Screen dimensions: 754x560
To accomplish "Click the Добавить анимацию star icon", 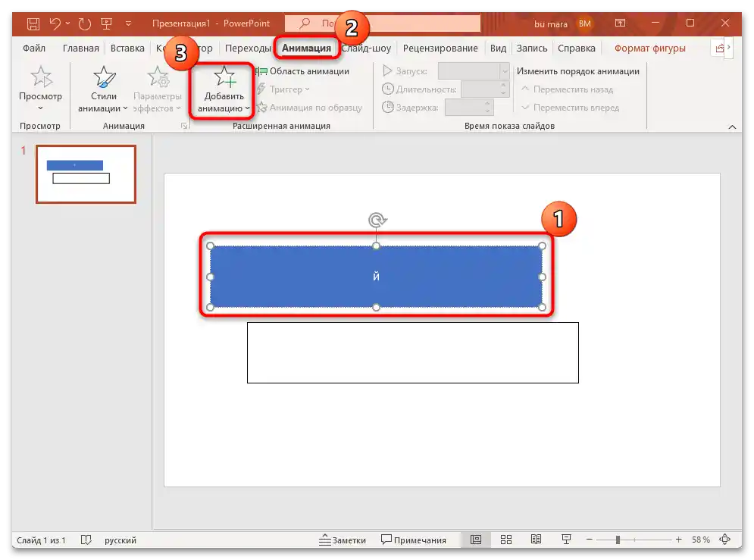I will [221, 77].
